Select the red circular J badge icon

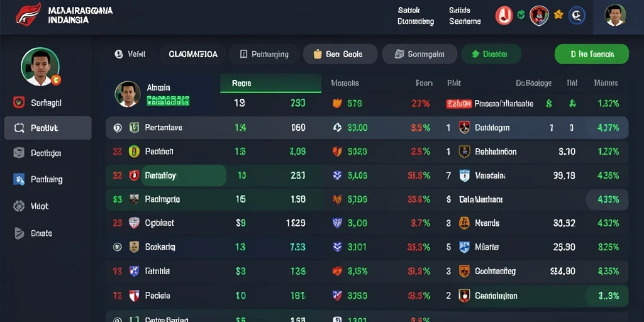point(504,16)
